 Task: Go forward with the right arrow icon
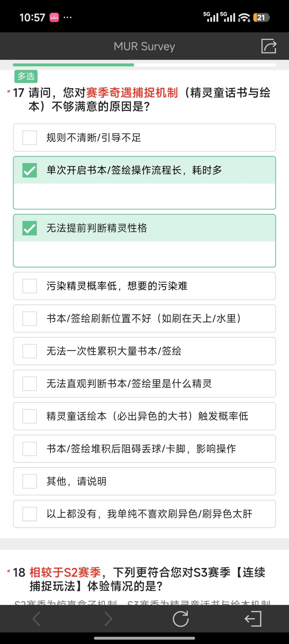(x=108, y=619)
